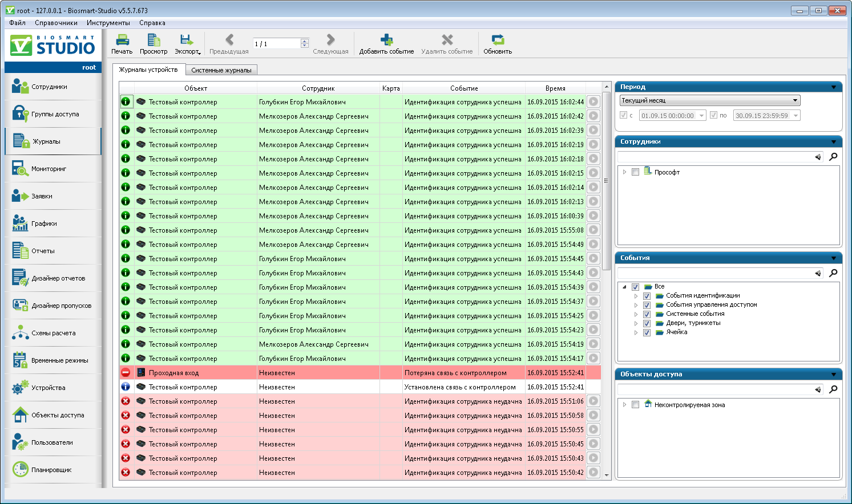Click the Print (Печать) toolbar icon

(122, 43)
